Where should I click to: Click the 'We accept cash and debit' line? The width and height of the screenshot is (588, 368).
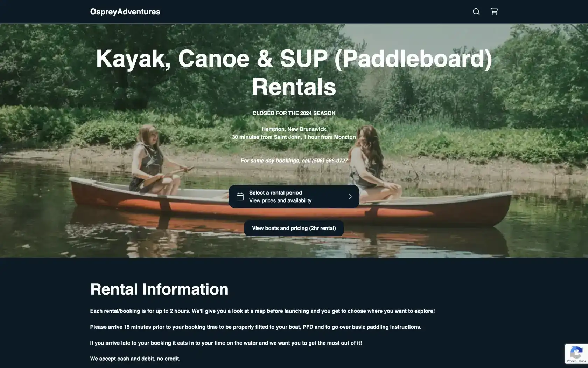click(x=135, y=359)
